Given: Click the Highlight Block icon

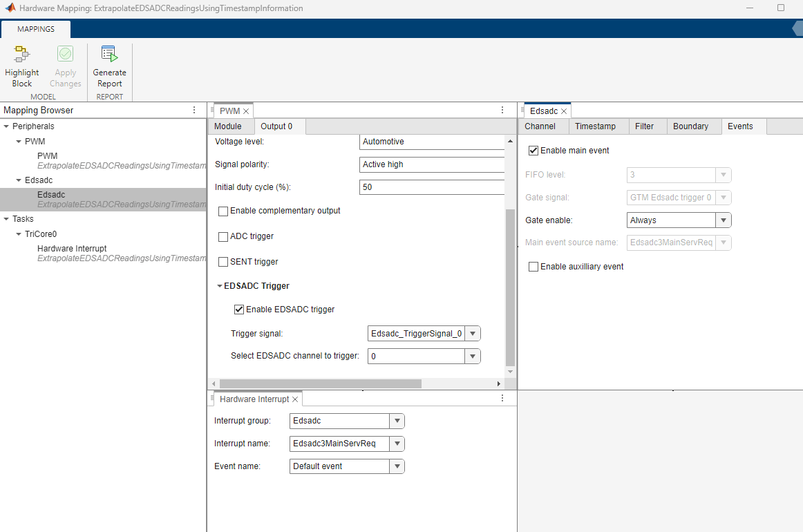Looking at the screenshot, I should point(21,54).
